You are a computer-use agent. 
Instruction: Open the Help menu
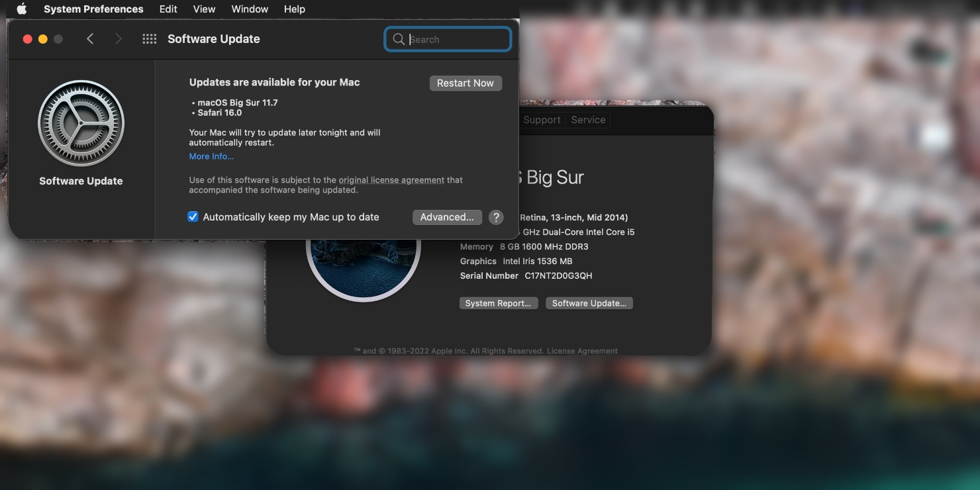[294, 9]
